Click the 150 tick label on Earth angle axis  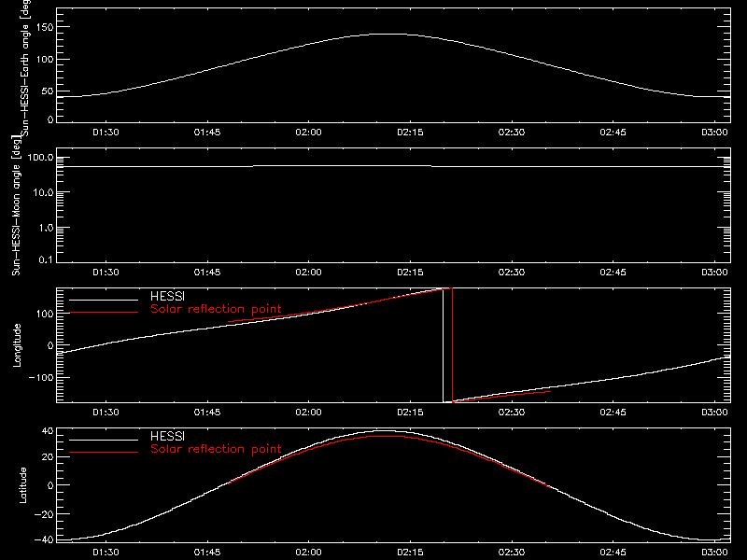pyautogui.click(x=45, y=28)
